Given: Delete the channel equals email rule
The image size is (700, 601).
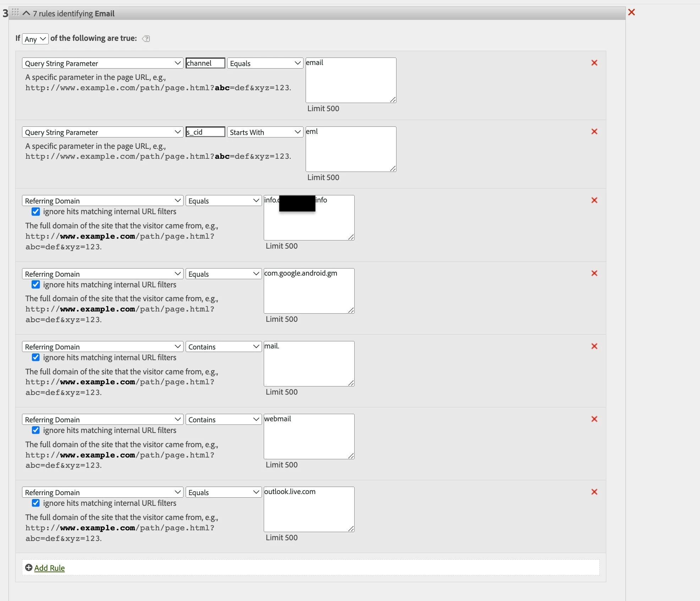Looking at the screenshot, I should [594, 63].
